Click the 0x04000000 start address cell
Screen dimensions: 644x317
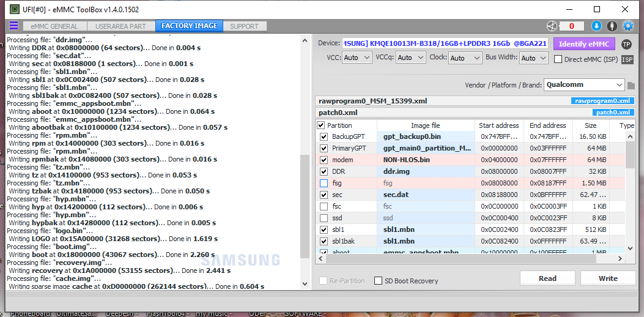tap(498, 160)
